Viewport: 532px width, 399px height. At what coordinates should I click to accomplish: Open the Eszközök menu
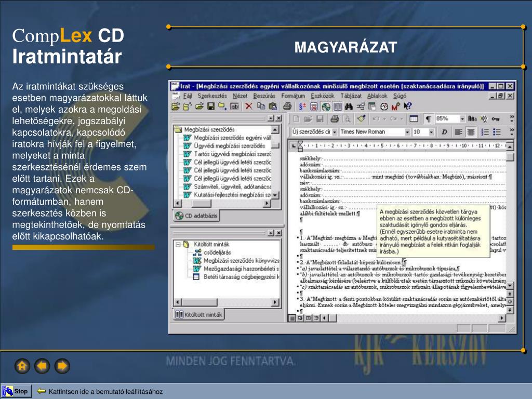tap(323, 96)
